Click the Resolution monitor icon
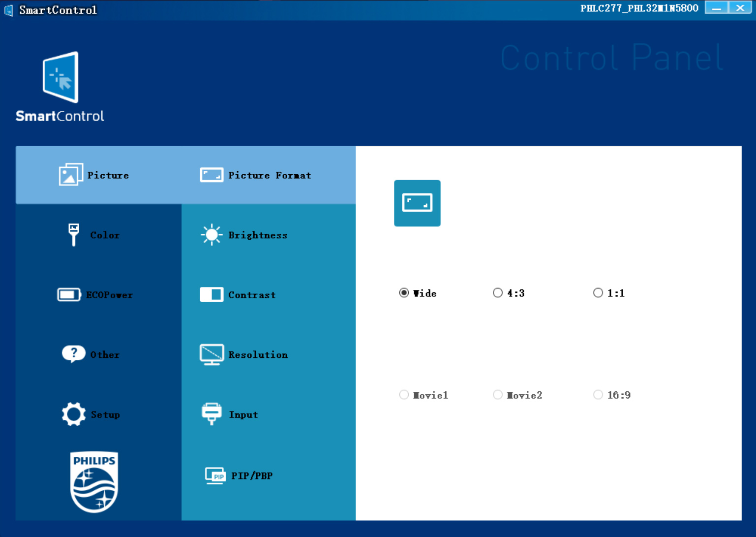 pyautogui.click(x=212, y=354)
